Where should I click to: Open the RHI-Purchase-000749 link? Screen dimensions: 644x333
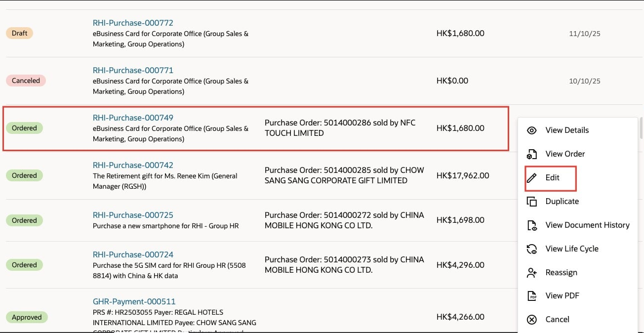[x=133, y=118]
